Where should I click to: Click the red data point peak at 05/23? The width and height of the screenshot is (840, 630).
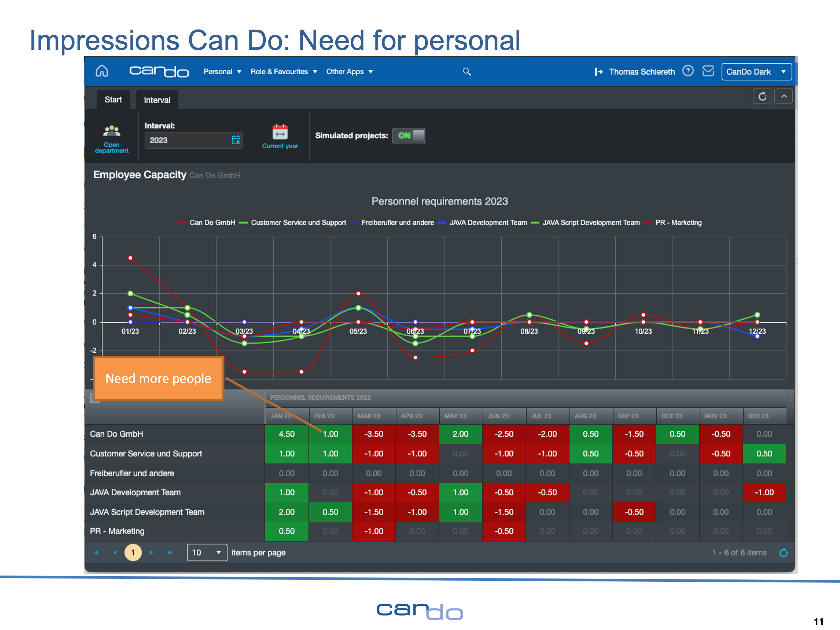coord(358,294)
